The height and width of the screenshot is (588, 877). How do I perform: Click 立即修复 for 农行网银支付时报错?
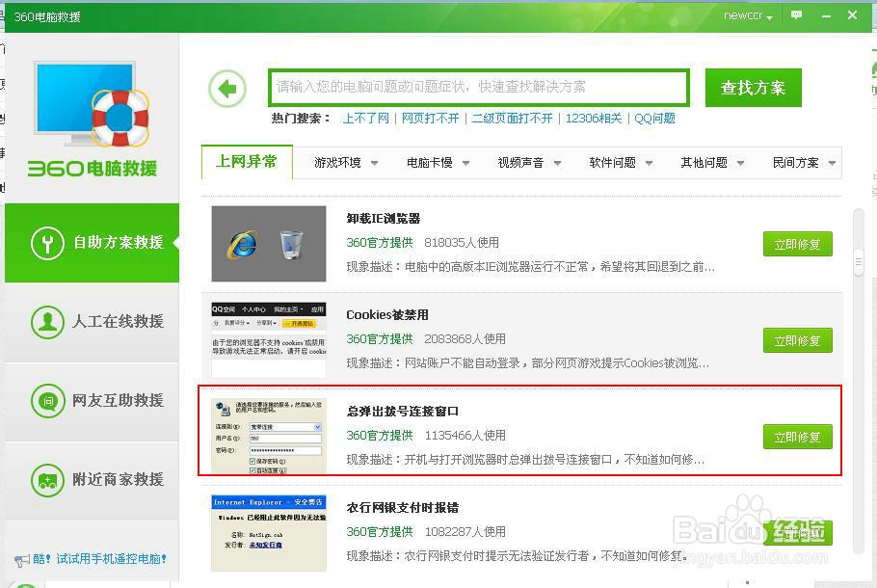(x=798, y=533)
